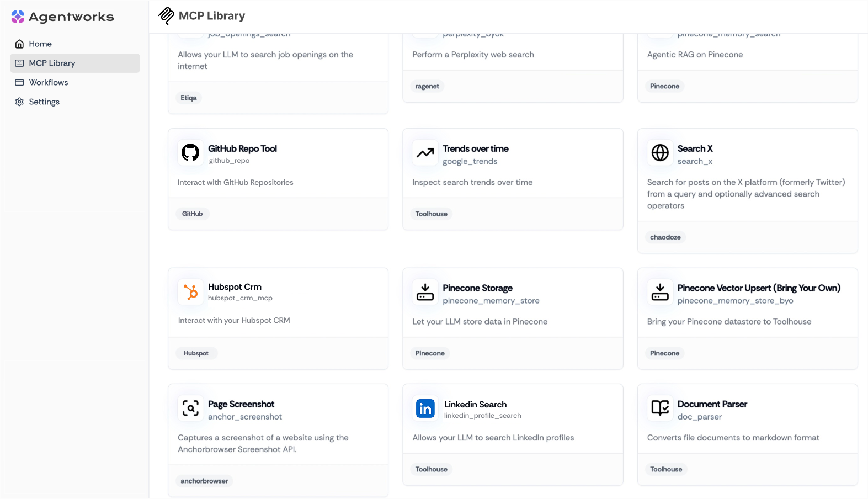Go to Workflows in the sidebar
Screen dimensions: 868x499
click(49, 83)
